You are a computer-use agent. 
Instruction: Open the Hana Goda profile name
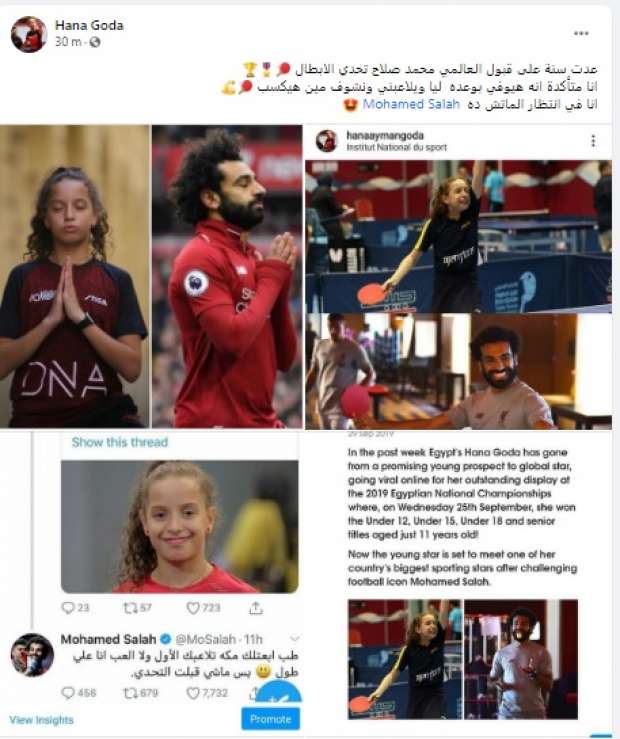(x=89, y=25)
